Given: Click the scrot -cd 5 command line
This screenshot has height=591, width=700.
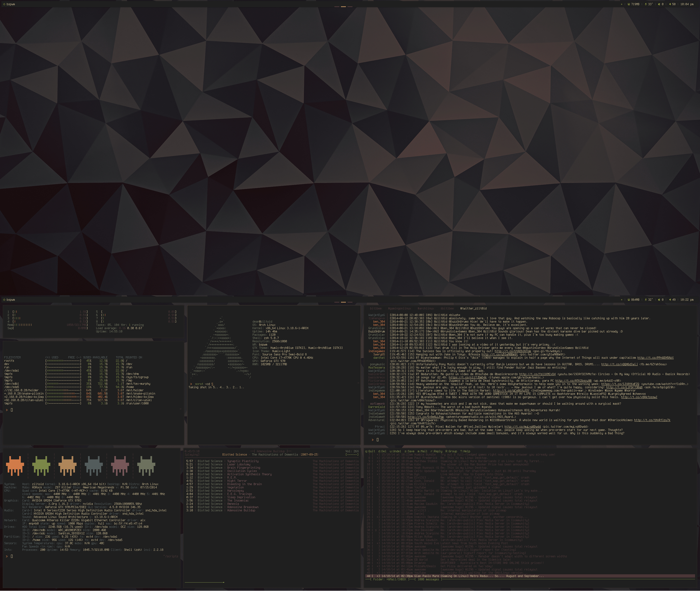Looking at the screenshot, I should point(204,384).
